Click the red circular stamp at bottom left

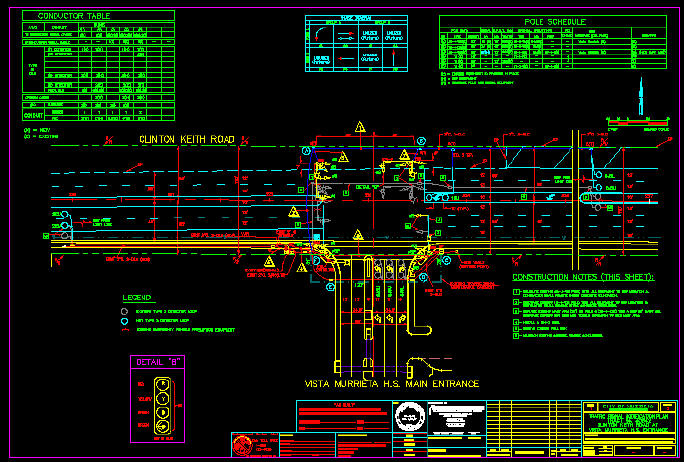click(x=242, y=445)
